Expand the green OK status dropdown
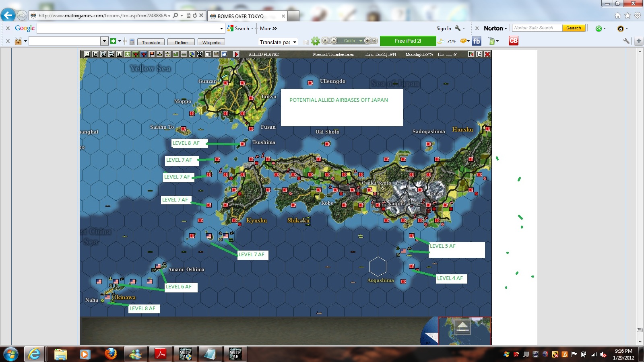The height and width of the screenshot is (362, 644). pyautogui.click(x=605, y=29)
